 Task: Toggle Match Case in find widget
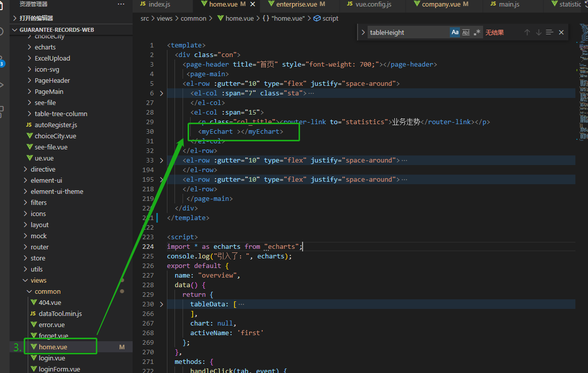pyautogui.click(x=455, y=32)
